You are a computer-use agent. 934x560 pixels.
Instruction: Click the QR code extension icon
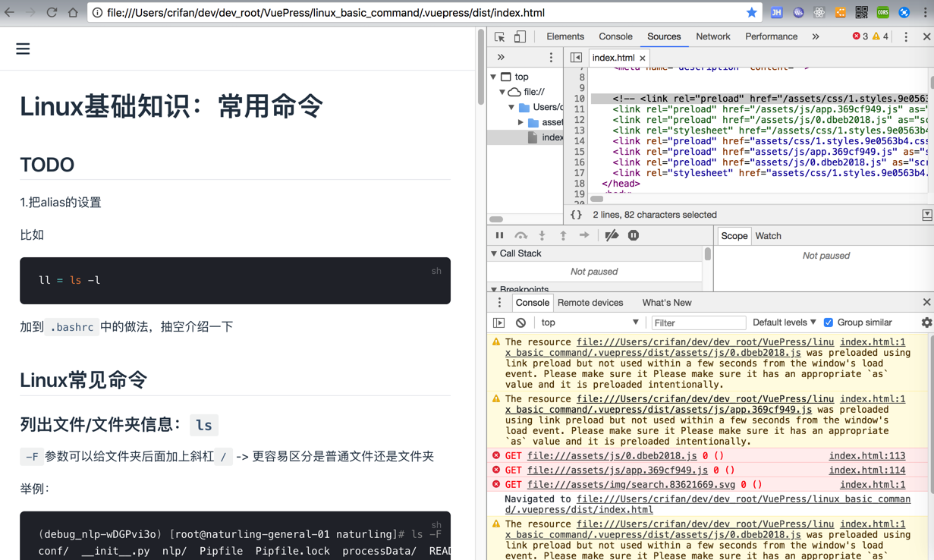tap(861, 12)
